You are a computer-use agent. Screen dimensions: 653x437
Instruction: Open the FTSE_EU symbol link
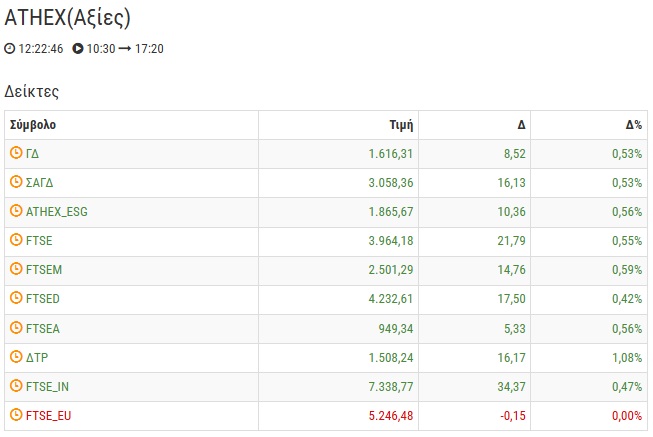coord(49,415)
